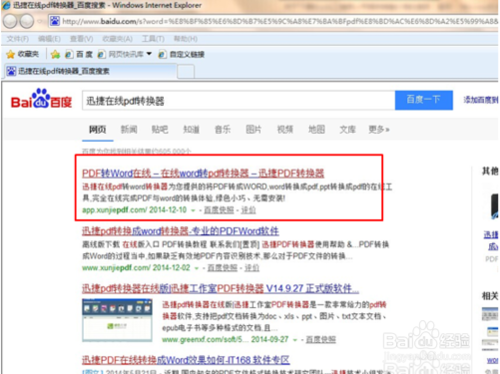Expand dropdown arrow beside www.xunjiepdf.com date

pyautogui.click(x=196, y=268)
